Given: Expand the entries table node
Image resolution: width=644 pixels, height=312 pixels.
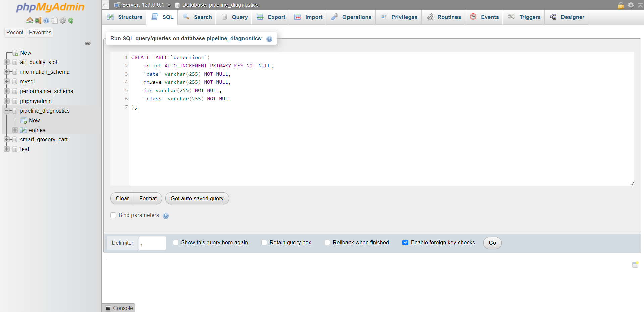Looking at the screenshot, I should pos(15,130).
